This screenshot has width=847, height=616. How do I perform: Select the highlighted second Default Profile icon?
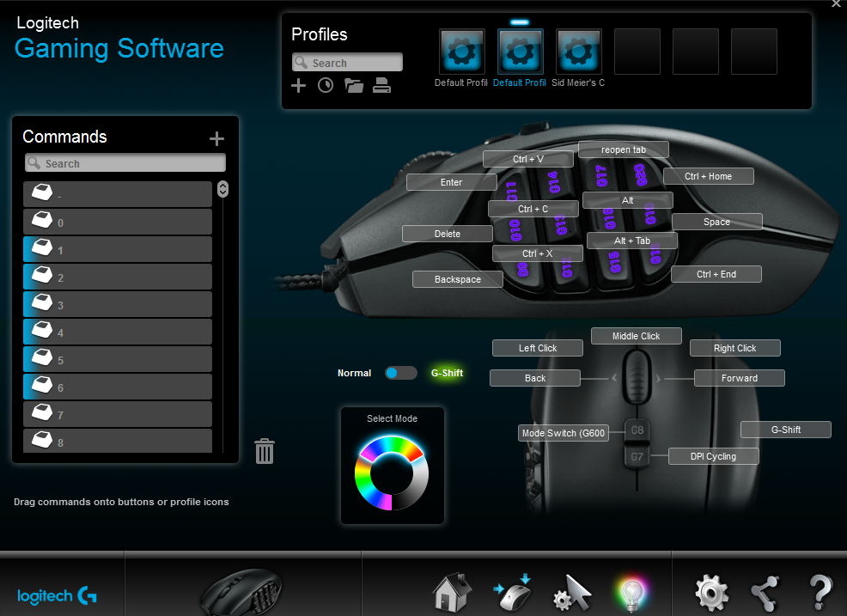pyautogui.click(x=520, y=52)
